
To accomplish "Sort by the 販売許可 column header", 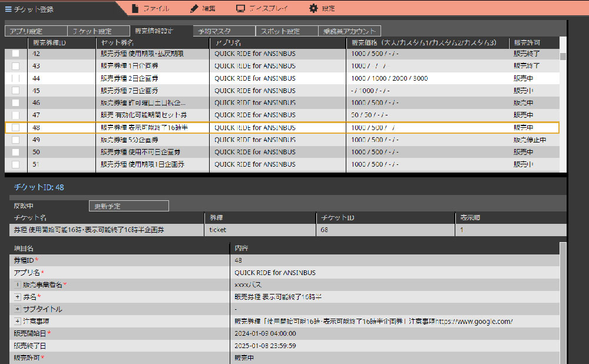I will point(534,43).
